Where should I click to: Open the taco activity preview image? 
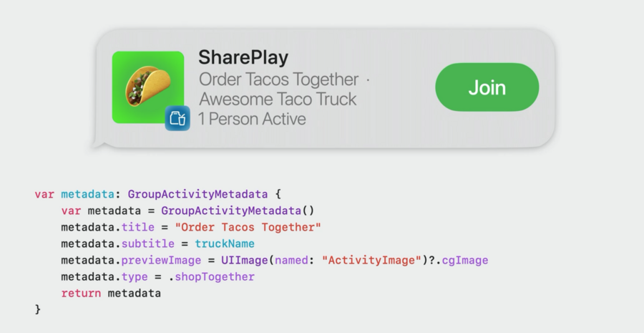point(148,87)
